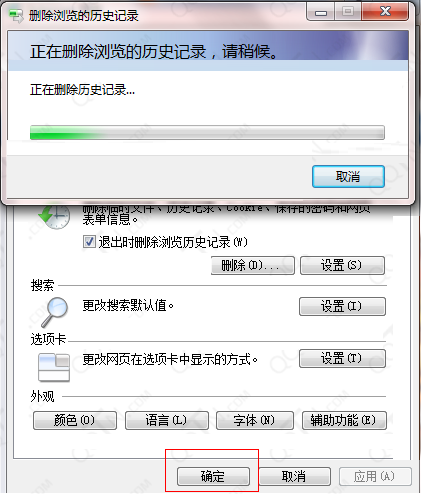Click the browsing history clock icon
This screenshot has width=421, height=494.
[54, 216]
